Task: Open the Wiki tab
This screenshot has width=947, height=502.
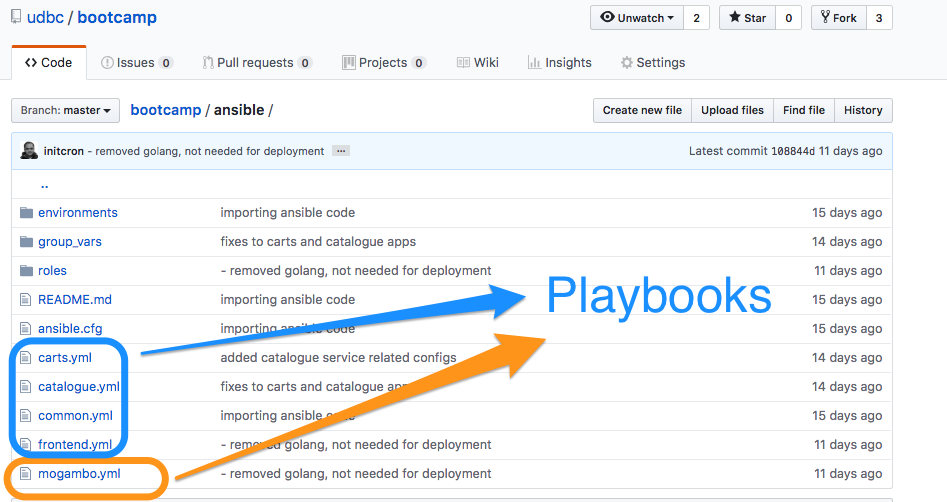Action: 478,63
